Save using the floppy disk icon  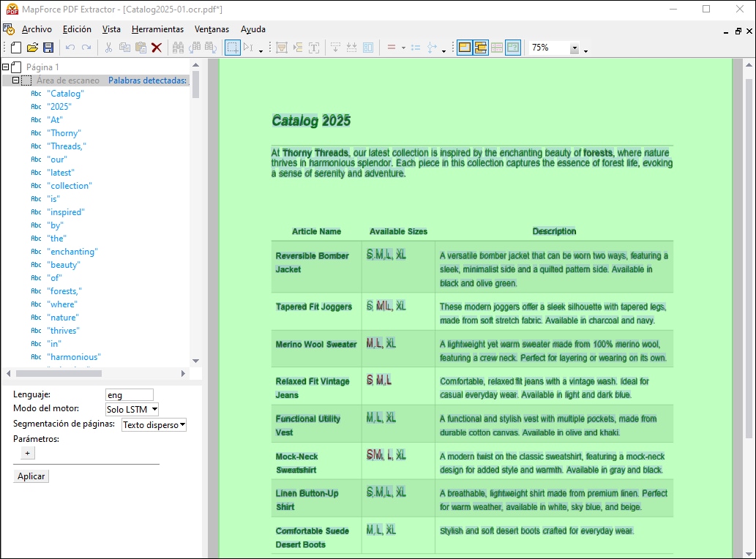(x=48, y=48)
